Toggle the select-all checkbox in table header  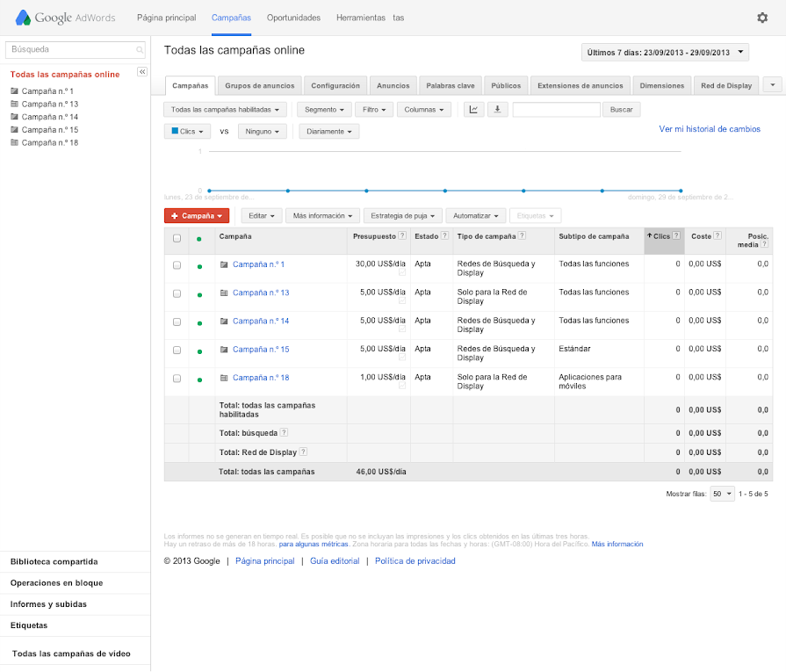(177, 237)
